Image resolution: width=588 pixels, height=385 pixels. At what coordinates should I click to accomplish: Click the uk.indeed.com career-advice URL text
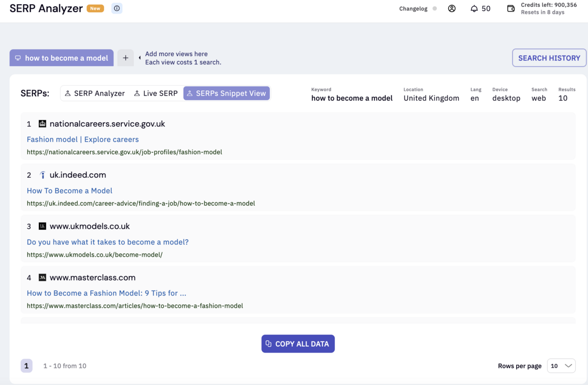141,204
